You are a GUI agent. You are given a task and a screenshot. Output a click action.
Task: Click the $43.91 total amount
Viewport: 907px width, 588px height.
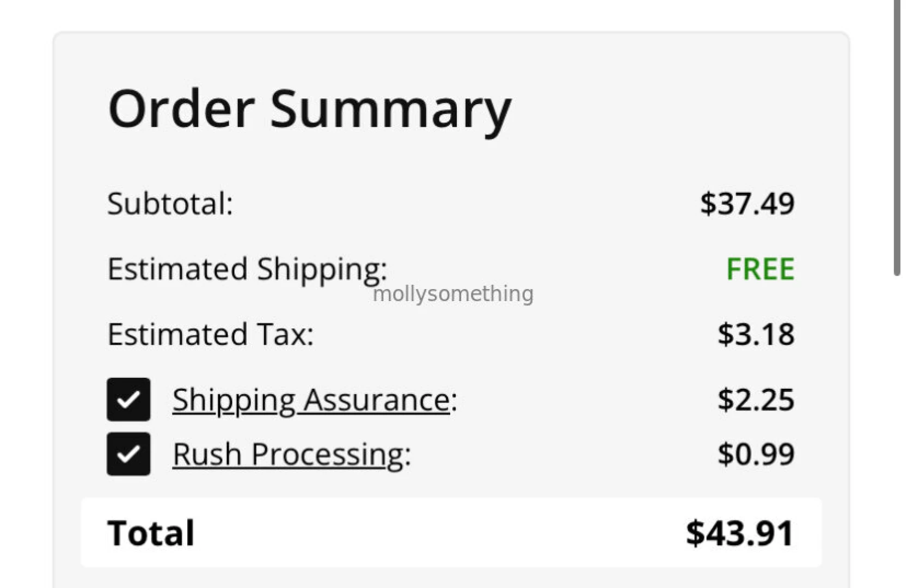739,533
